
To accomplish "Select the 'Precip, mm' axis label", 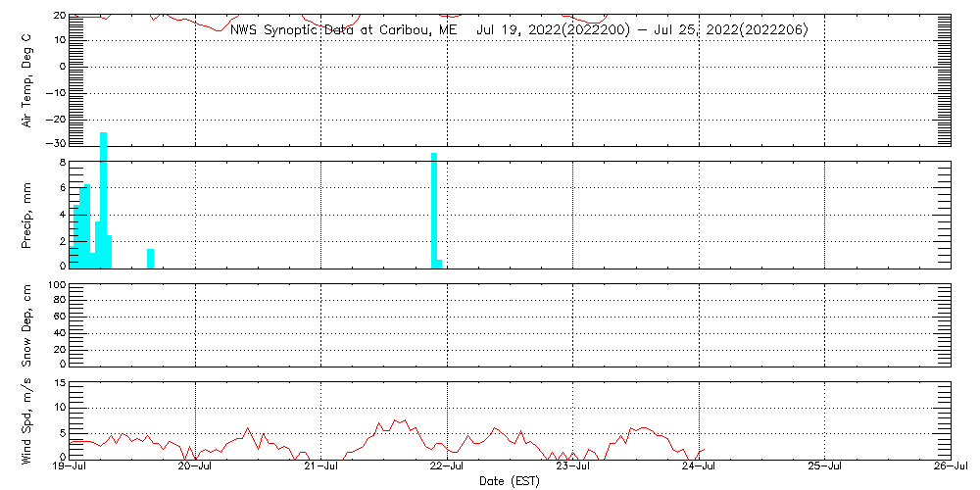I will tap(26, 212).
